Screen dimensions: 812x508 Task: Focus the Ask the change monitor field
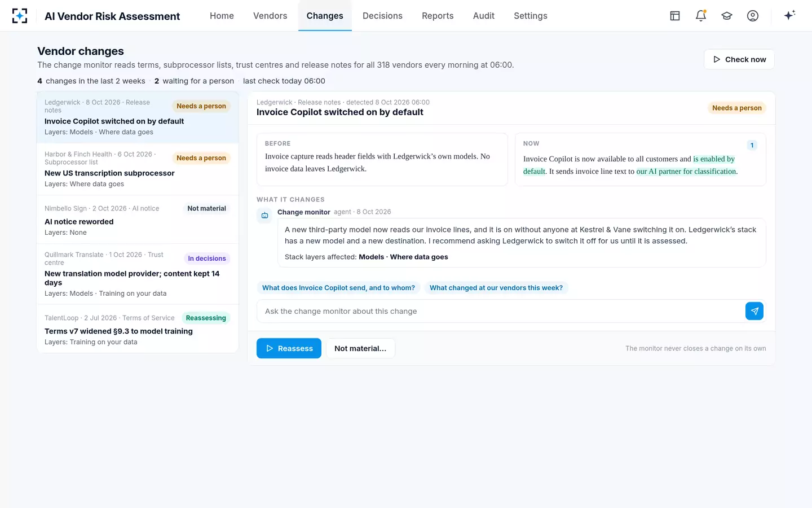click(501, 311)
